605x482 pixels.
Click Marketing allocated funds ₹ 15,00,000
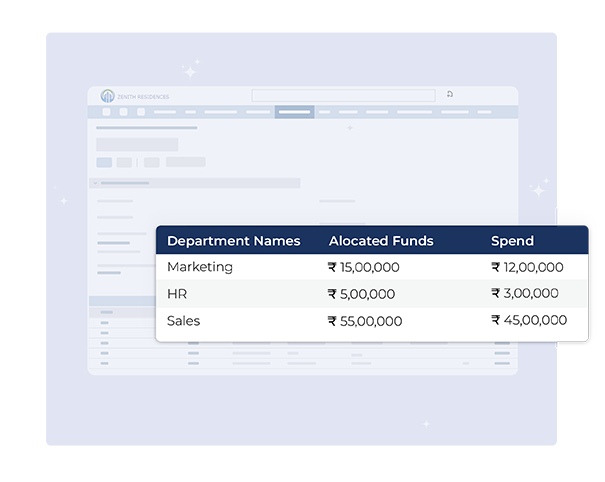tap(365, 268)
